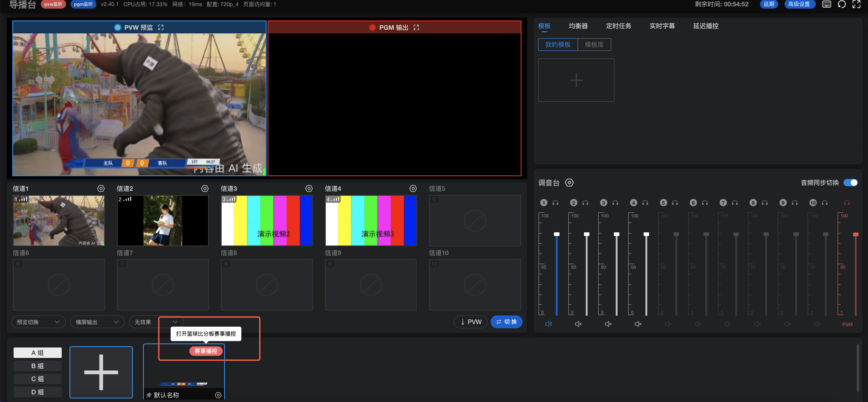Unmute mixer channel 4 speaker
This screenshot has width=868, height=402.
pos(638,324)
